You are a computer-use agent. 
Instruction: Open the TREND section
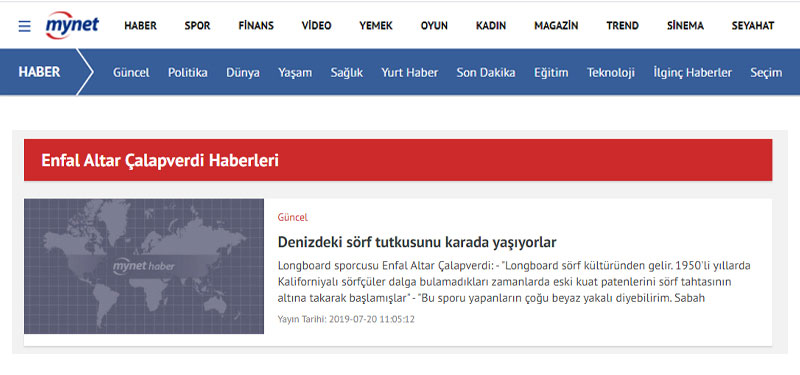pyautogui.click(x=622, y=26)
